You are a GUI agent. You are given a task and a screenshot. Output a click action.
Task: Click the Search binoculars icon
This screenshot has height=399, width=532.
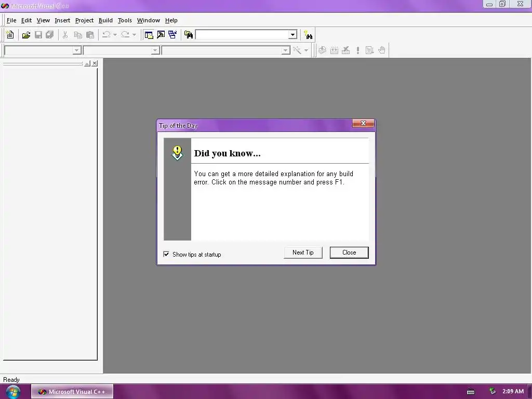[308, 35]
